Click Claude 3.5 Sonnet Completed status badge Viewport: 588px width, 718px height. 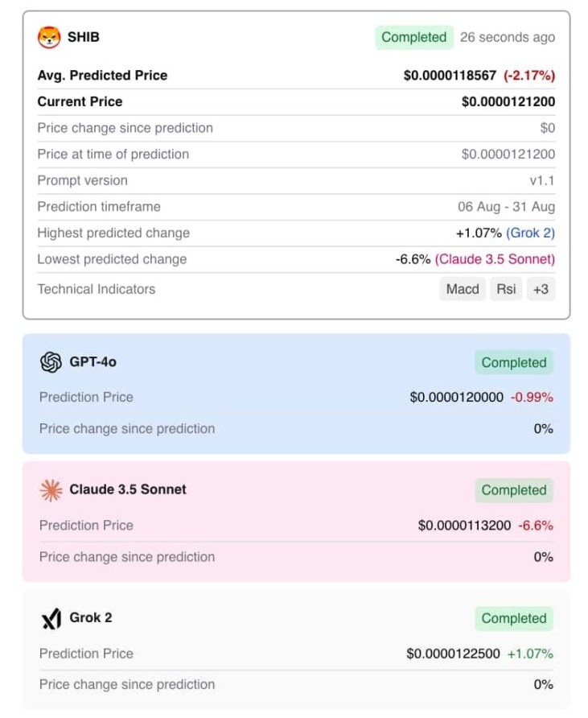(514, 490)
